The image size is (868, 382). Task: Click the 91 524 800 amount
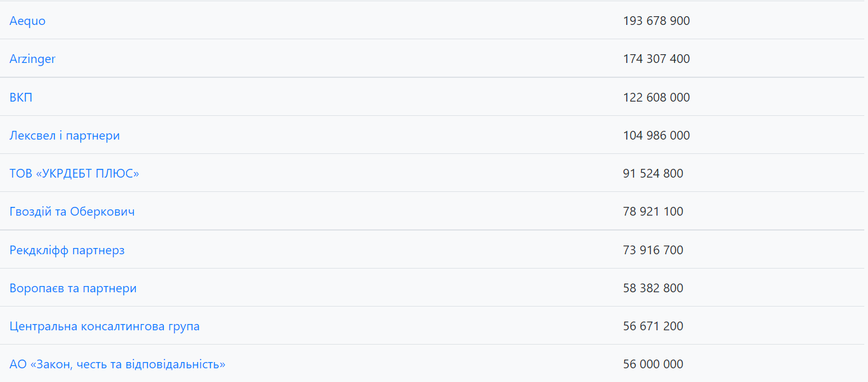click(x=653, y=173)
